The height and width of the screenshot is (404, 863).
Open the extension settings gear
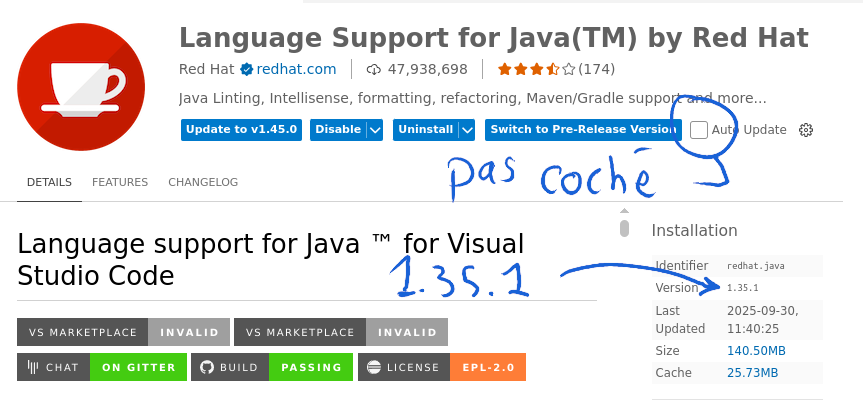tap(806, 130)
